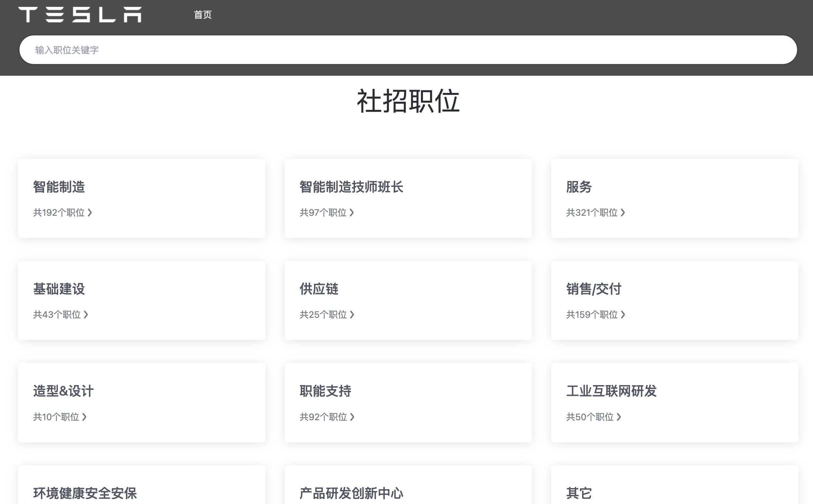Click chevron next to 共97个职位

352,213
